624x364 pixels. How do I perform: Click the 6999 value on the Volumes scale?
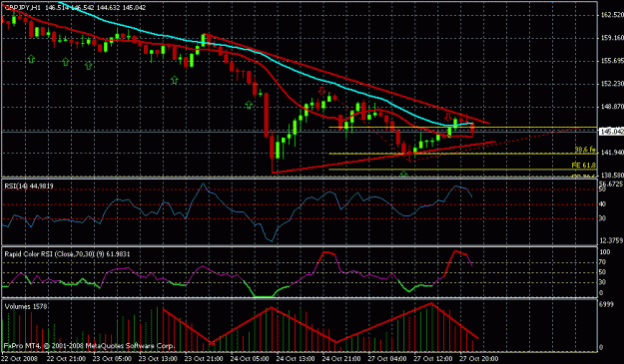(x=606, y=304)
